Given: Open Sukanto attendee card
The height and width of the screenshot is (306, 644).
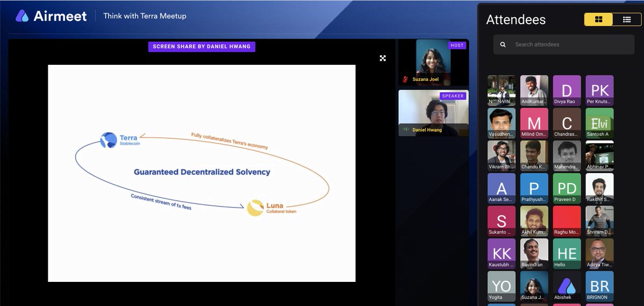Looking at the screenshot, I should [502, 221].
